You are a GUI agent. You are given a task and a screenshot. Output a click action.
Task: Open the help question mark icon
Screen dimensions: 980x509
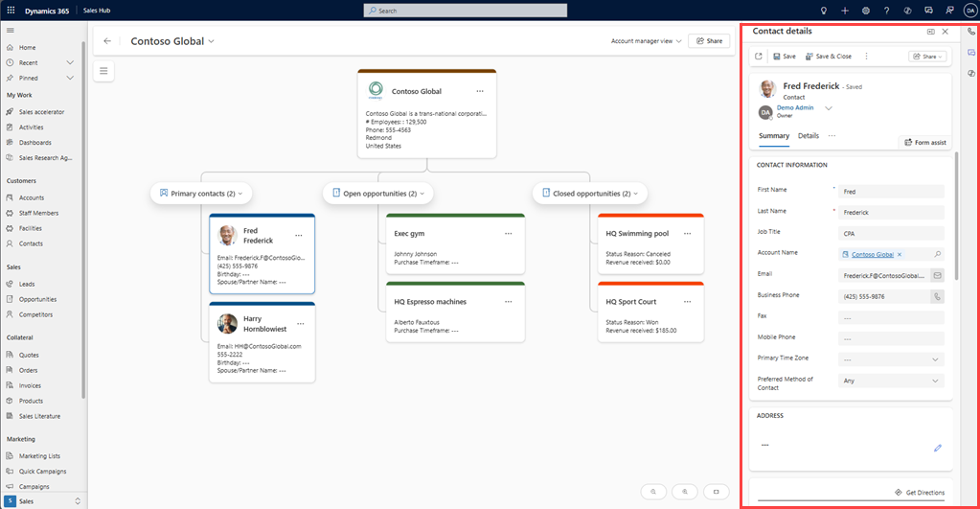click(886, 11)
